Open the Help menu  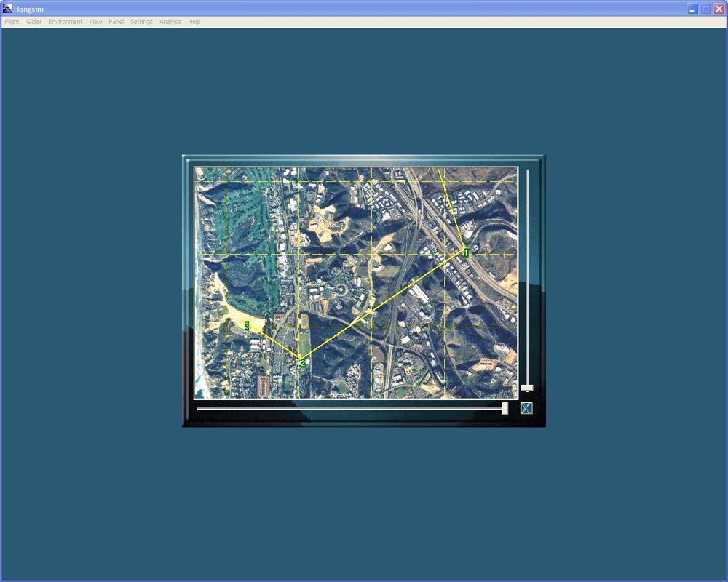[193, 22]
